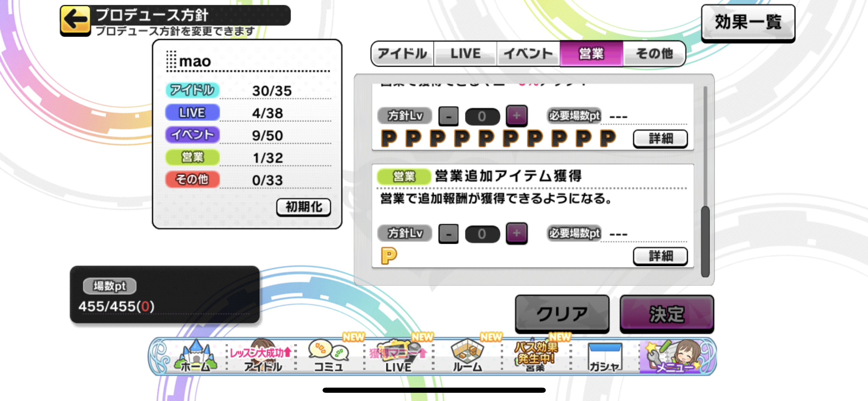
Task: Click the policy list vertical scrollbar thumb
Action: coord(705,241)
